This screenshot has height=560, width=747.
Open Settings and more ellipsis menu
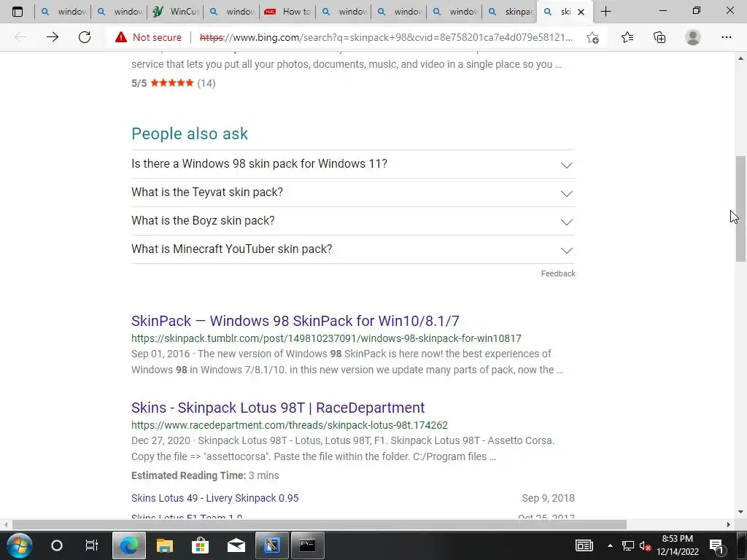click(x=726, y=37)
